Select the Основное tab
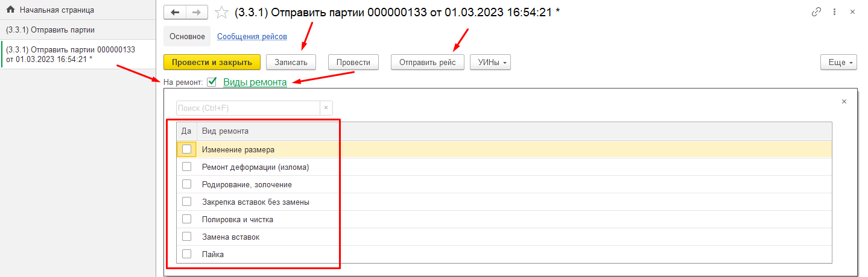 [187, 36]
